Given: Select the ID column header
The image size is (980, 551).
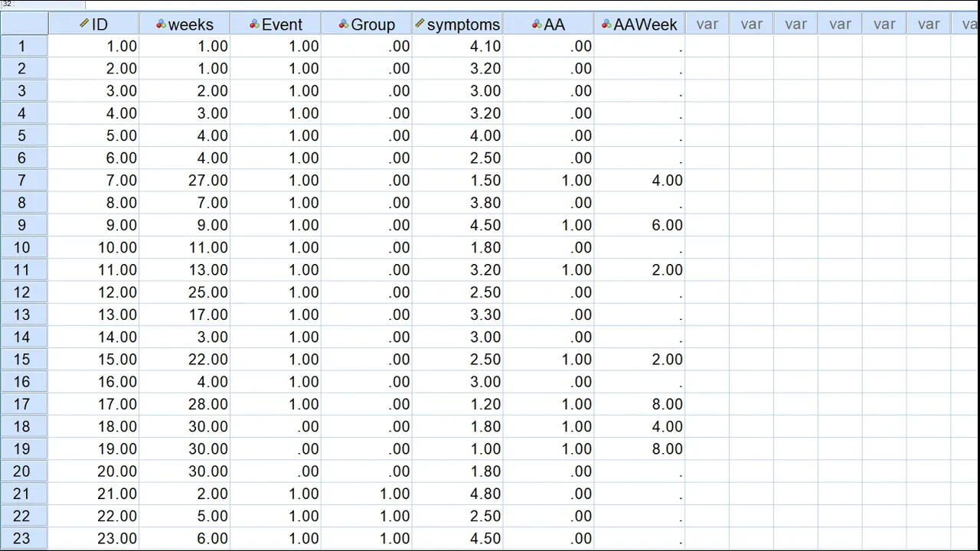Looking at the screenshot, I should 93,24.
